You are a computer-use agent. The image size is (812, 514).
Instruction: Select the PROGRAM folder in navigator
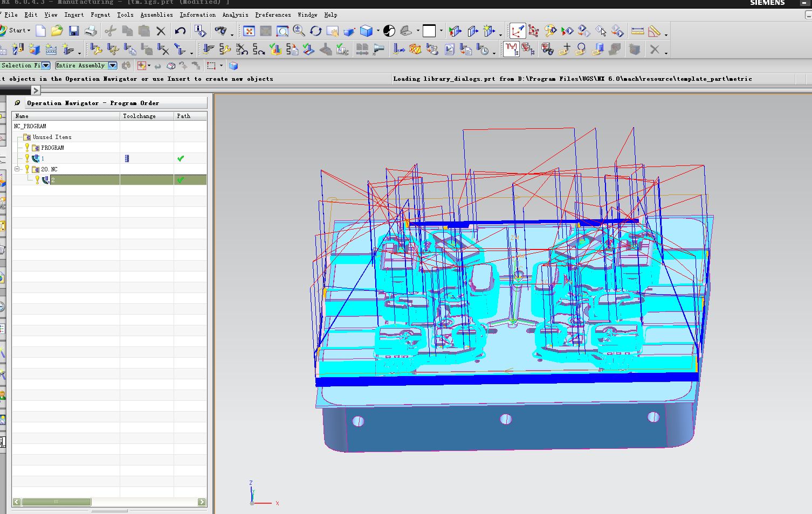(52, 148)
